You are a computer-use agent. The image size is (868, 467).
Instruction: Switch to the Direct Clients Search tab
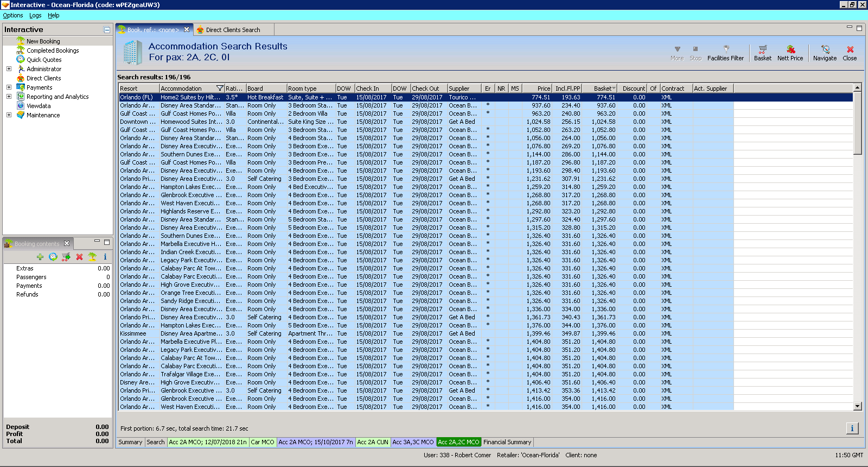point(232,30)
